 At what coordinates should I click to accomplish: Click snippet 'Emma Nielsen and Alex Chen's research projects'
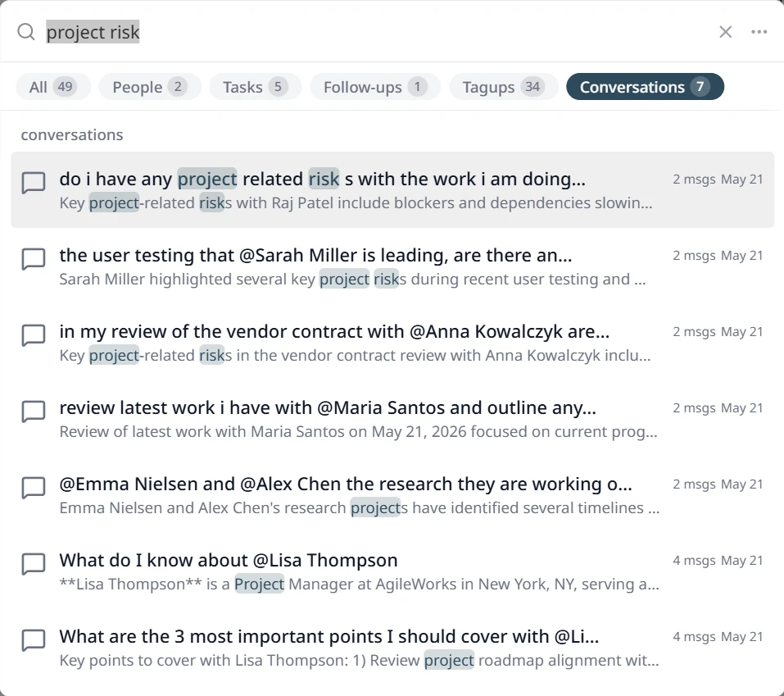[x=360, y=508]
